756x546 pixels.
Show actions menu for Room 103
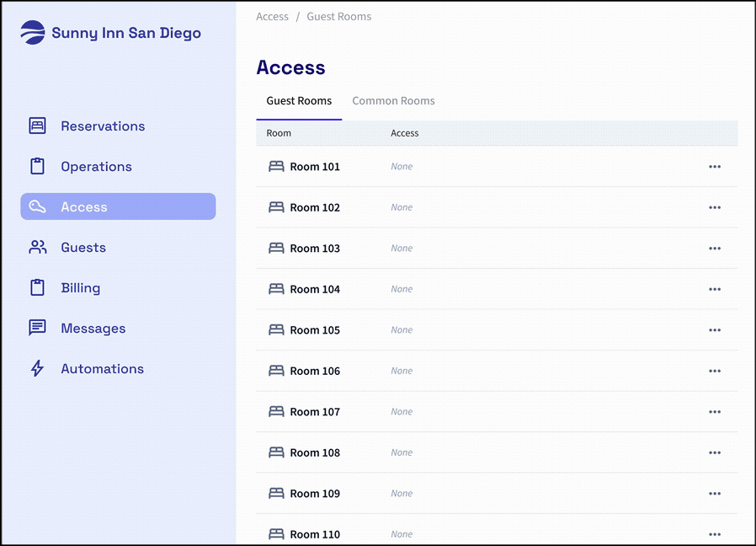[715, 249]
